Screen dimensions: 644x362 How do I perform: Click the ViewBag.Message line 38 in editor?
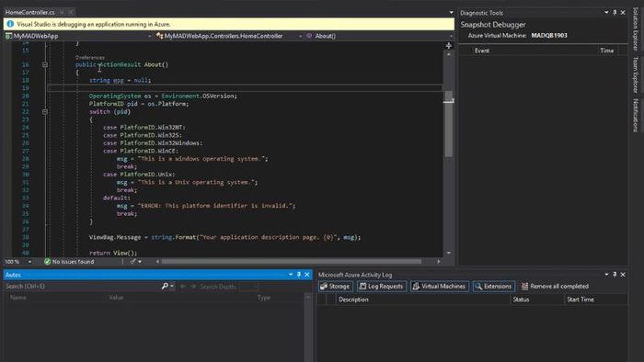click(224, 237)
